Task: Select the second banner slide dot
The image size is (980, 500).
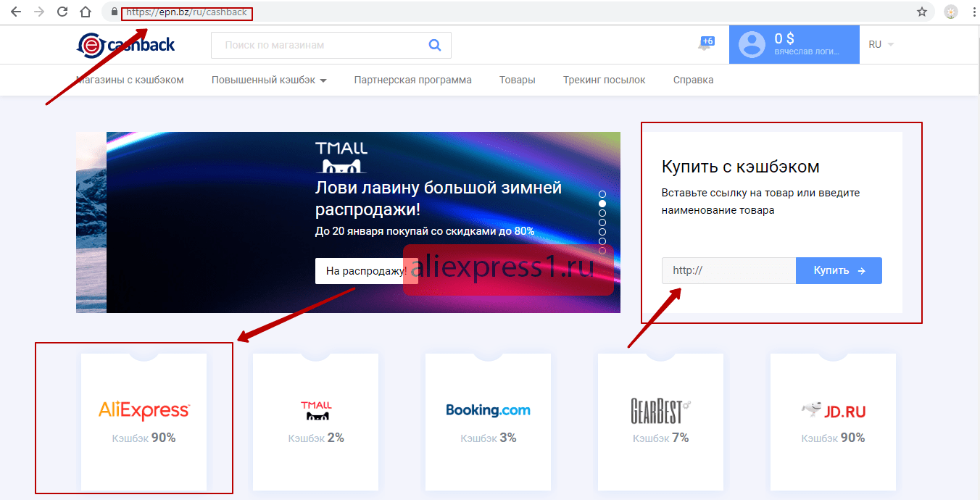Action: pos(602,204)
